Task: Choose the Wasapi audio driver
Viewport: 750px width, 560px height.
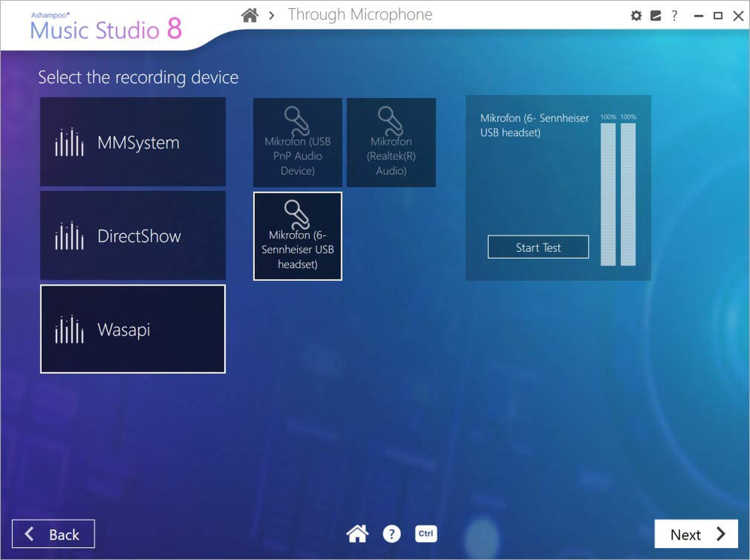Action: pos(133,329)
